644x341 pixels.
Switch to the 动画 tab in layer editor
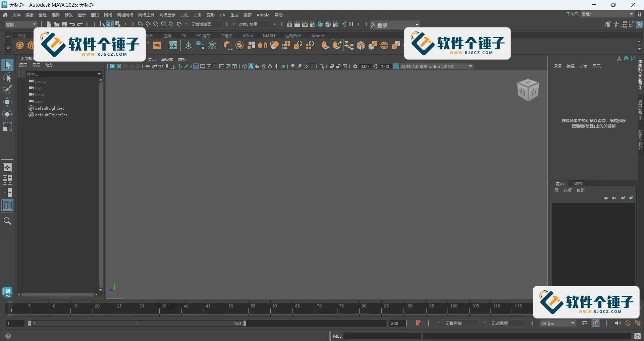tap(578, 183)
